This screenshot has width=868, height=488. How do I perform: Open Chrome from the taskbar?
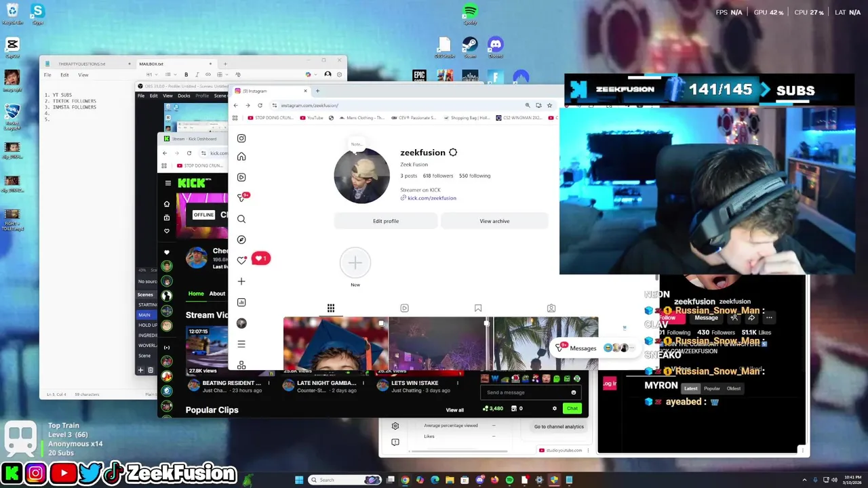pyautogui.click(x=405, y=480)
